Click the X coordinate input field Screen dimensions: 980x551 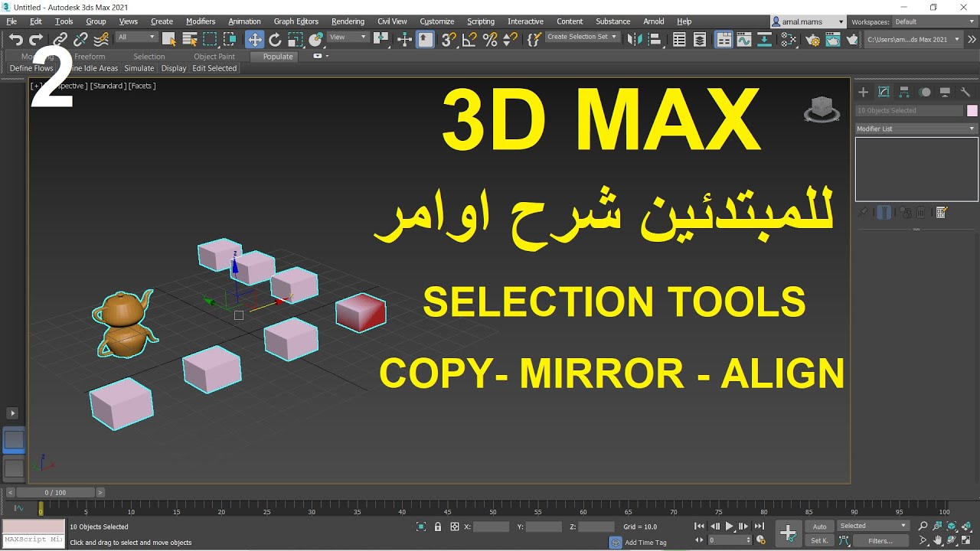[x=492, y=527]
